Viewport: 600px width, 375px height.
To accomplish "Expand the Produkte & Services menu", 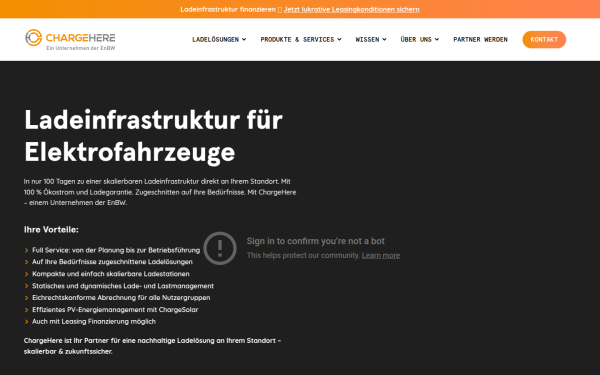I will tap(301, 39).
